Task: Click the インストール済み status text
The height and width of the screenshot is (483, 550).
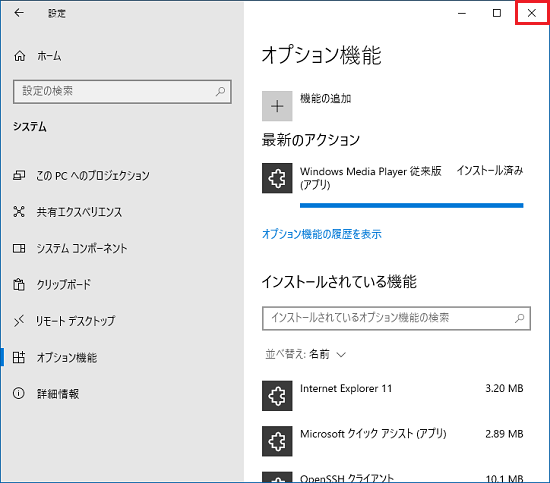Action: [x=490, y=170]
